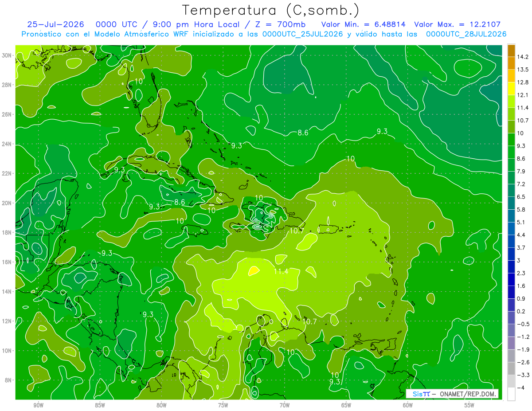Viewport: 532px width, 411px height.
Task: Click the '-1.9' colorbar label
Action: (x=523, y=349)
